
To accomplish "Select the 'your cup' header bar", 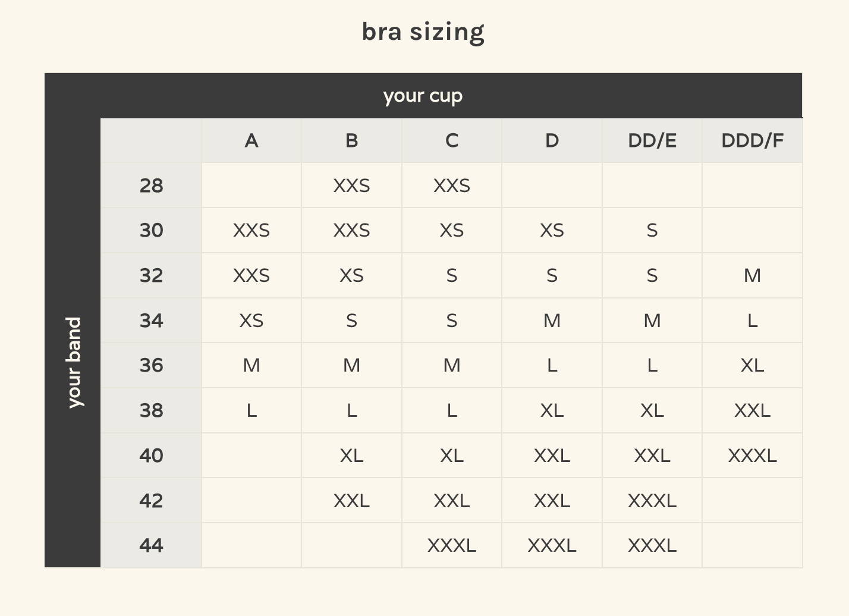I will pyautogui.click(x=423, y=96).
